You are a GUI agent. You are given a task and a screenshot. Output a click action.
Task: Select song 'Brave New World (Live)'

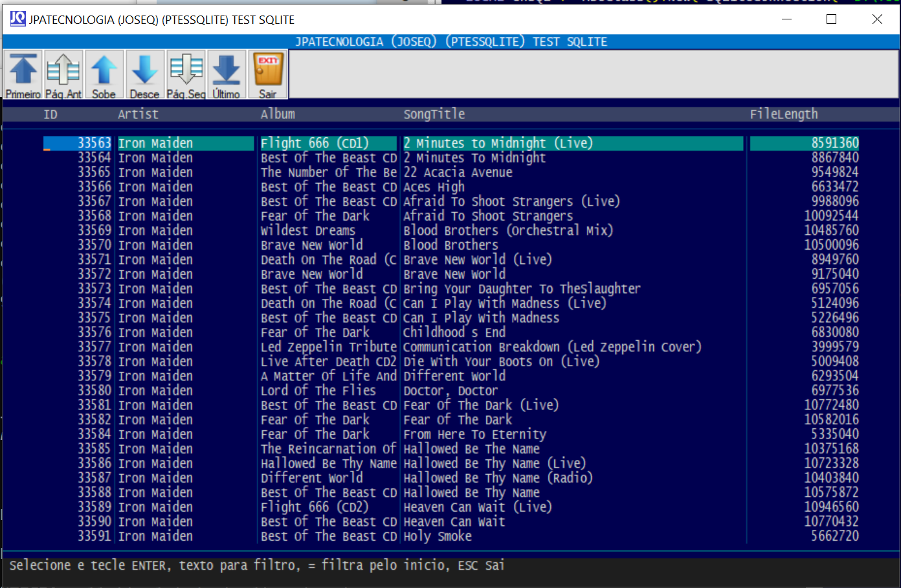(x=478, y=259)
